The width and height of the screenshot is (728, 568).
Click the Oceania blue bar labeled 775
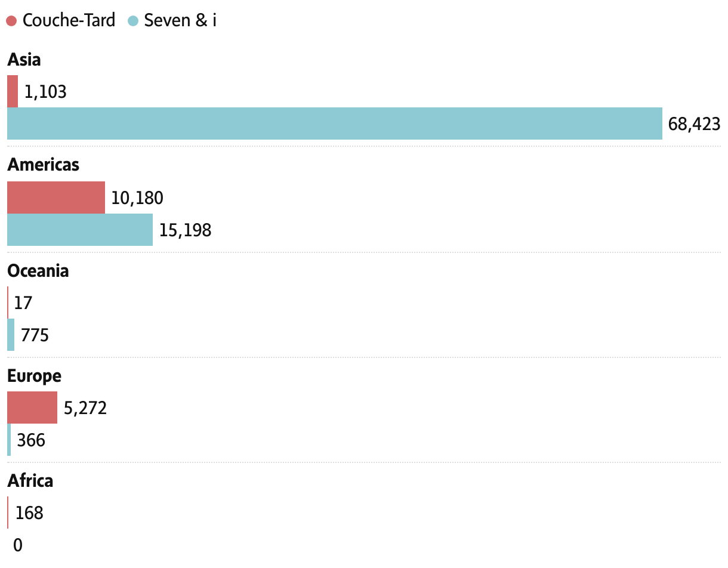tap(11, 335)
